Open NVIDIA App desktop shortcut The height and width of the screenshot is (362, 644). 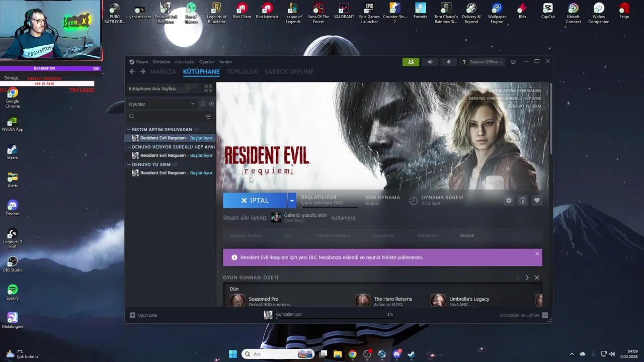pyautogui.click(x=13, y=124)
